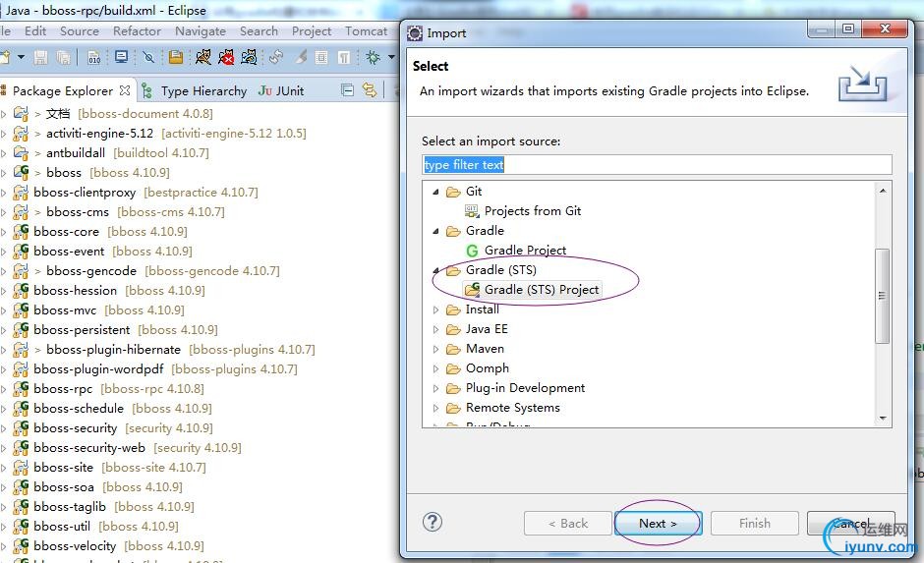
Task: Open the New wizard dropdown arrow
Action: [22, 57]
